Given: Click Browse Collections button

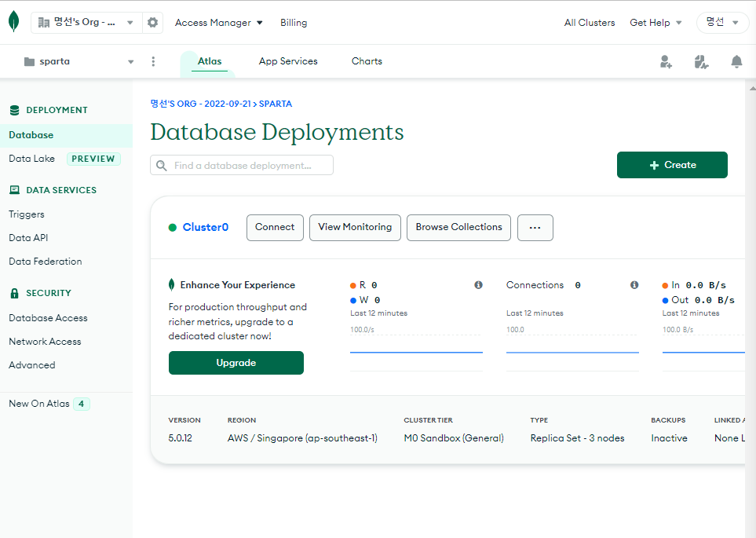Looking at the screenshot, I should [x=458, y=228].
